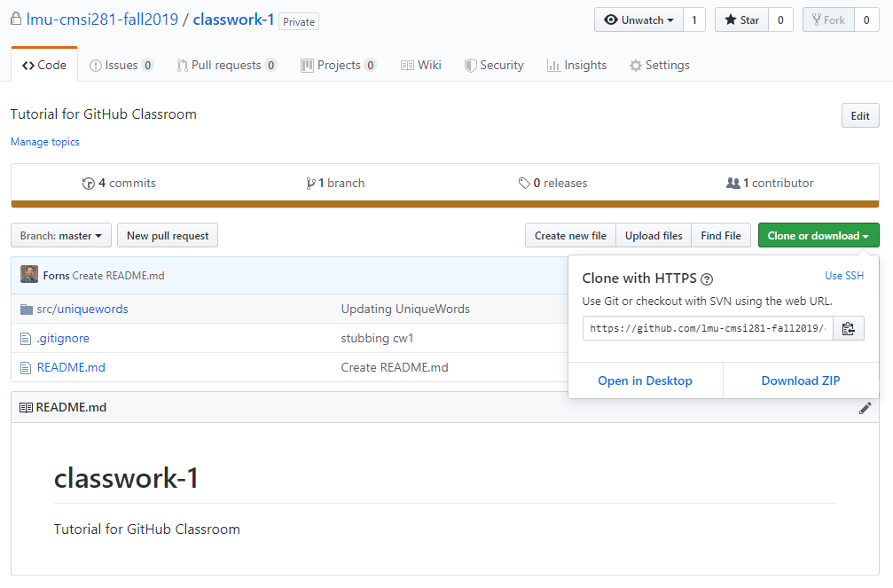The image size is (893, 588).
Task: View the 4 commits history
Action: coord(119,183)
